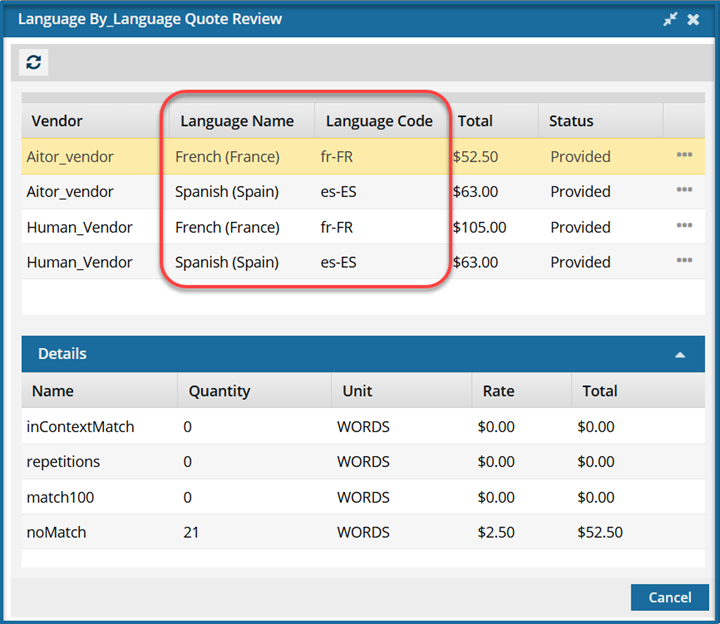
Task: Sort by Vendor column header
Action: (57, 121)
